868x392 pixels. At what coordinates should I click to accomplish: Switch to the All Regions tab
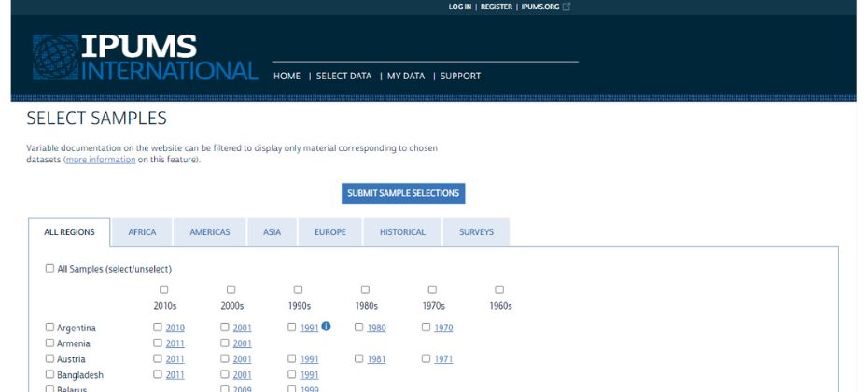69,232
